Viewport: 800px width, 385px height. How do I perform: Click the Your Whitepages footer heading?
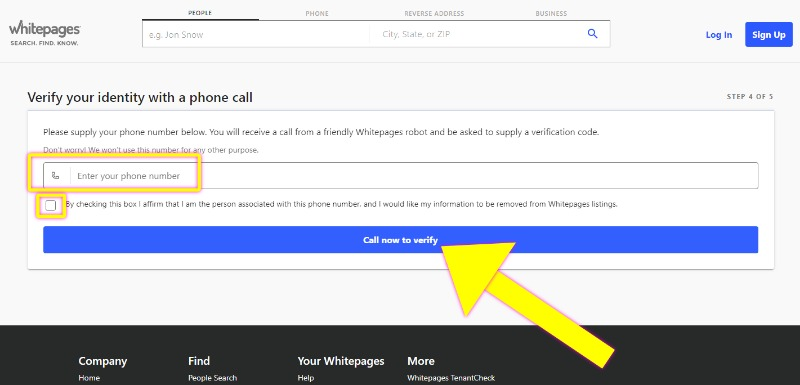pyautogui.click(x=341, y=361)
